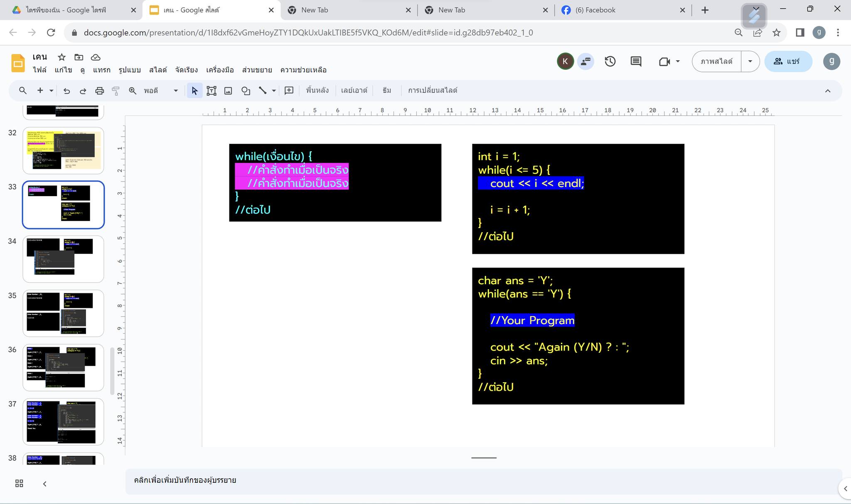The width and height of the screenshot is (851, 504).
Task: Start the slideshow
Action: tap(716, 61)
